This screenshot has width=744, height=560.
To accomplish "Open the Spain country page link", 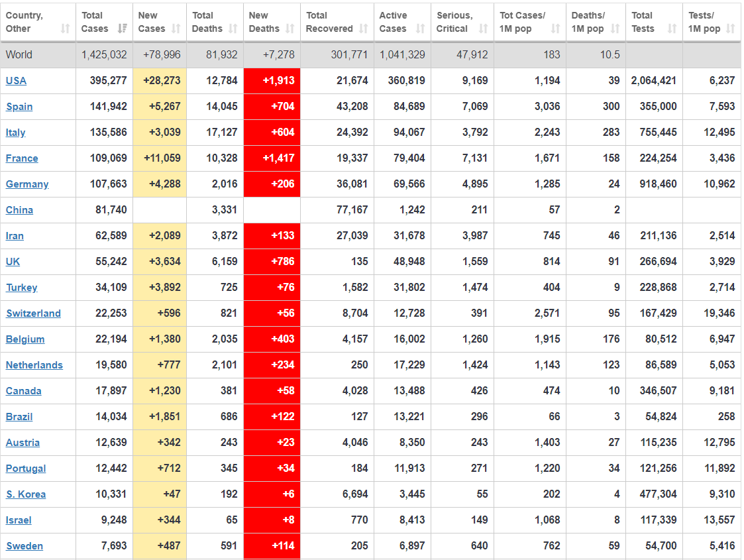I will (x=19, y=107).
